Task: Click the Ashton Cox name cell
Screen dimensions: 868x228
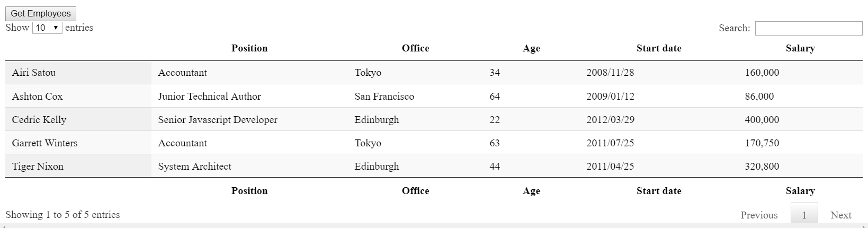Action: (38, 97)
